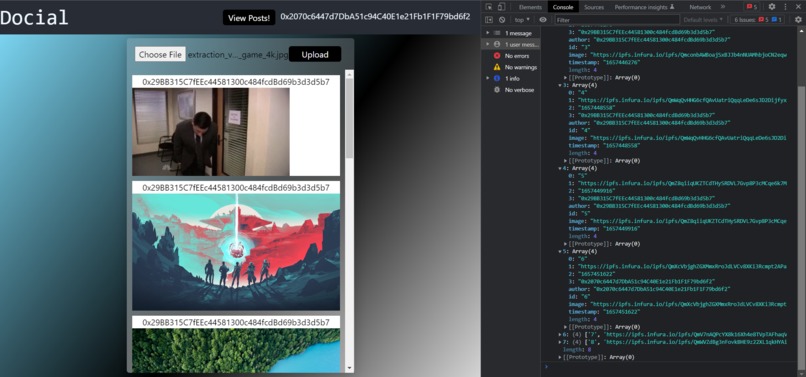This screenshot has width=806, height=377.
Task: Collapse the 5: Array(4) entry
Action: coord(560,252)
